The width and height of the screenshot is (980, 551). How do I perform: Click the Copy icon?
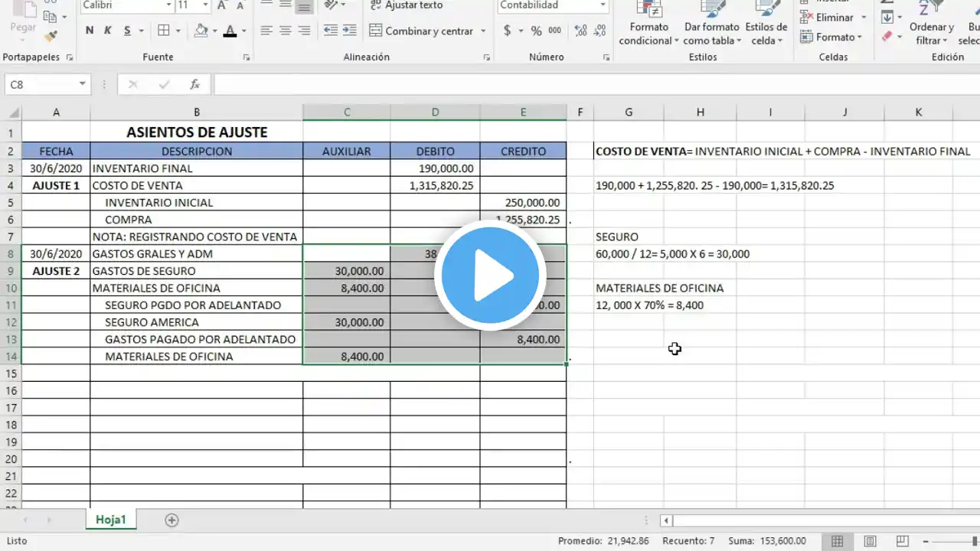click(51, 16)
